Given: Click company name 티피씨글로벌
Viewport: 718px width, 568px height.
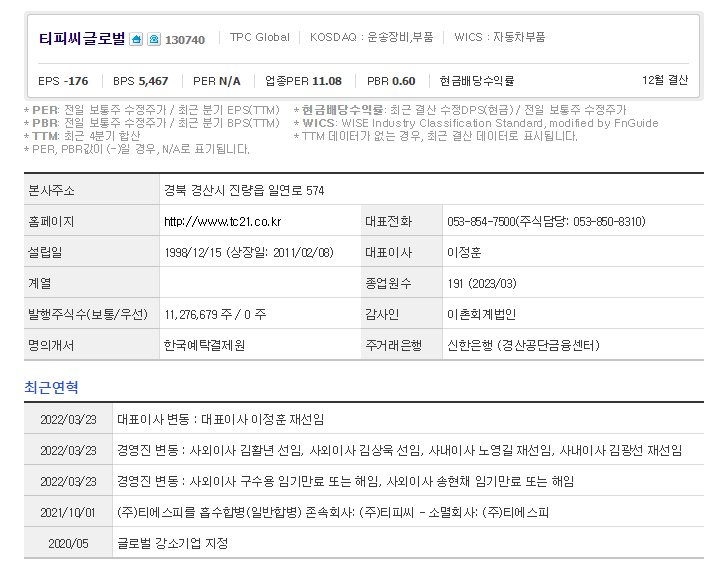Looking at the screenshot, I should coord(82,39).
